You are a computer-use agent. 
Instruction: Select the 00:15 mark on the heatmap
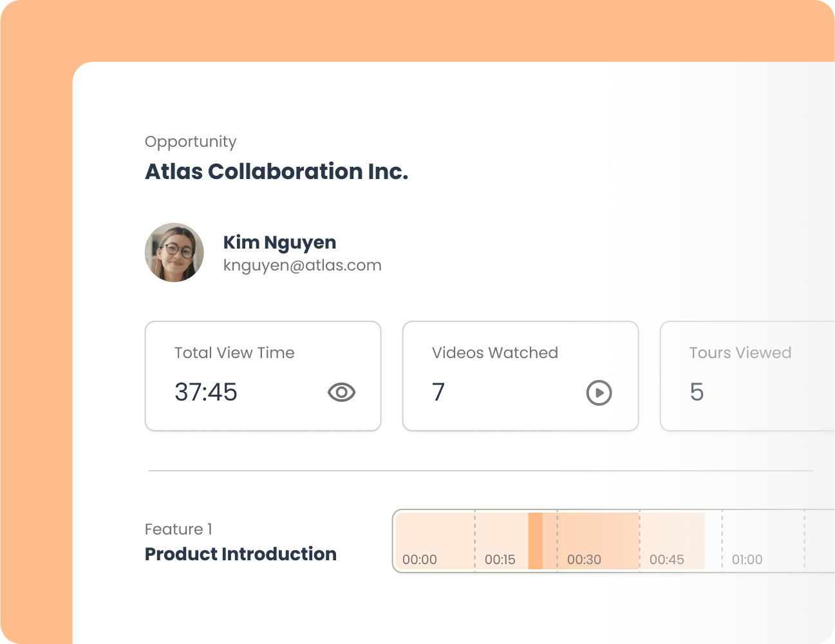(x=500, y=560)
